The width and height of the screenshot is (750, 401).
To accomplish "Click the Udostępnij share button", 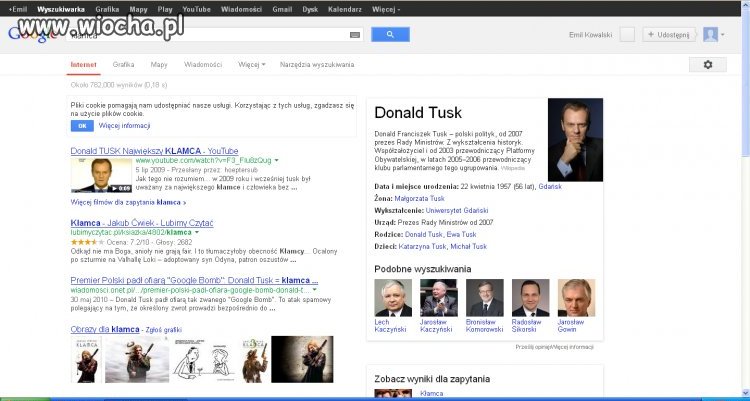I will (x=669, y=34).
